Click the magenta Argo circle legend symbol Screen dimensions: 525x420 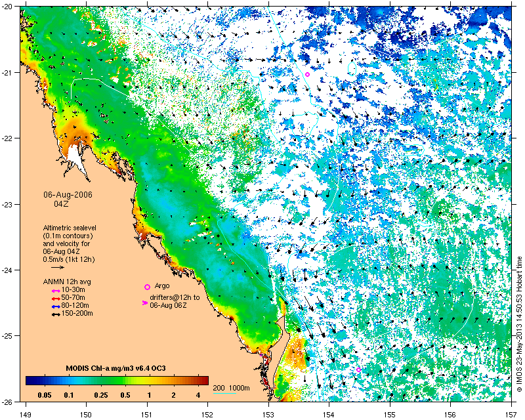(147, 287)
